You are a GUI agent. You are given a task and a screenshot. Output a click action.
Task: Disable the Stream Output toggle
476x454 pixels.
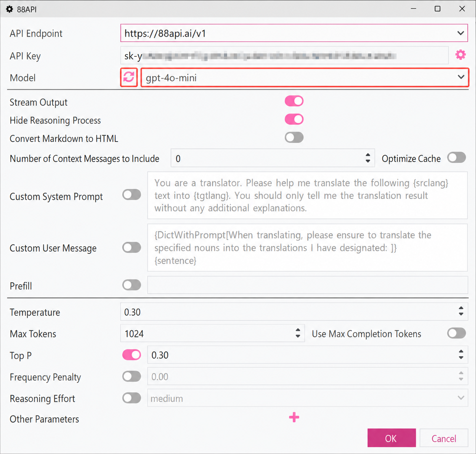(294, 101)
